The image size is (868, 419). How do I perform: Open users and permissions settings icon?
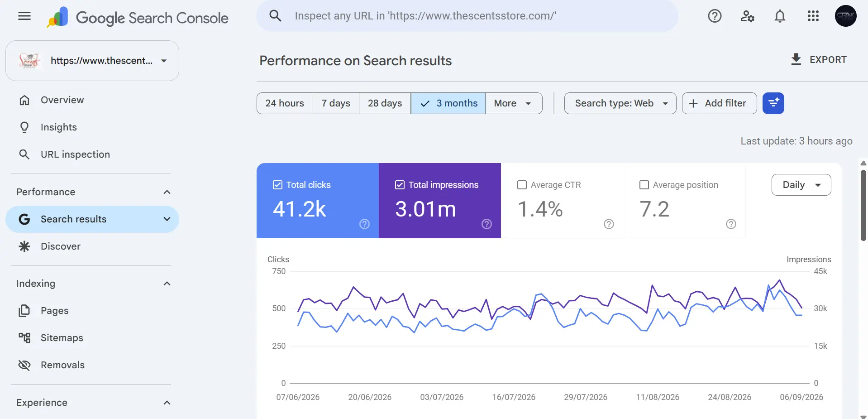coord(747,16)
